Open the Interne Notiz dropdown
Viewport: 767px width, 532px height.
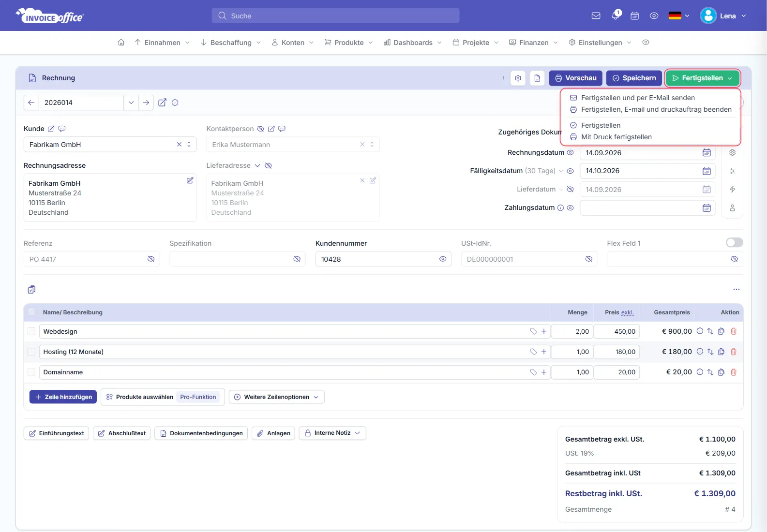point(332,433)
